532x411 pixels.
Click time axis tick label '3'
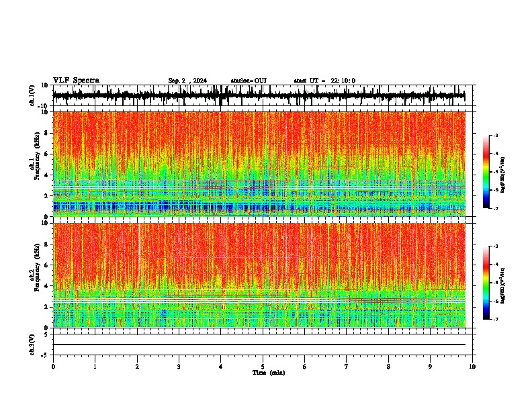click(x=179, y=367)
